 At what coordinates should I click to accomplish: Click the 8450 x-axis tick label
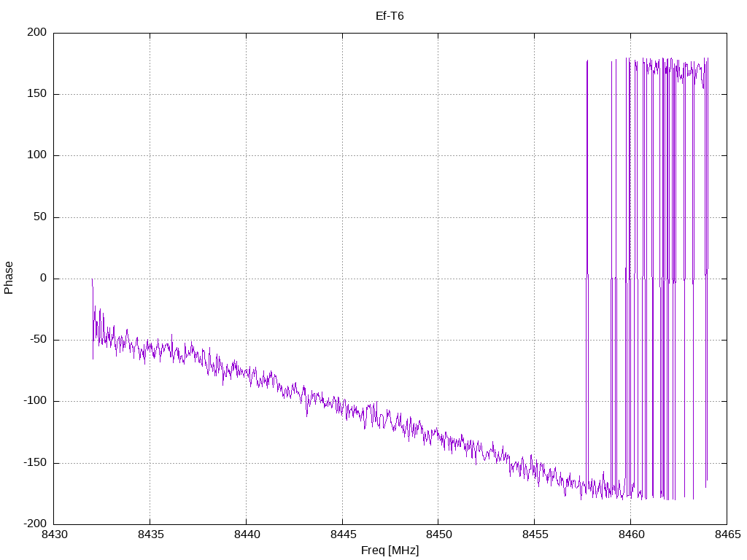click(438, 534)
